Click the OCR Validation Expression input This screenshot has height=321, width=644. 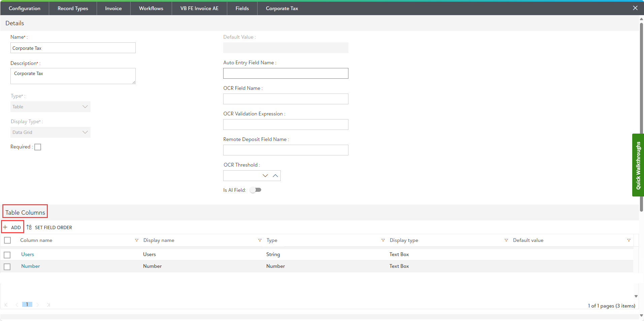(286, 124)
